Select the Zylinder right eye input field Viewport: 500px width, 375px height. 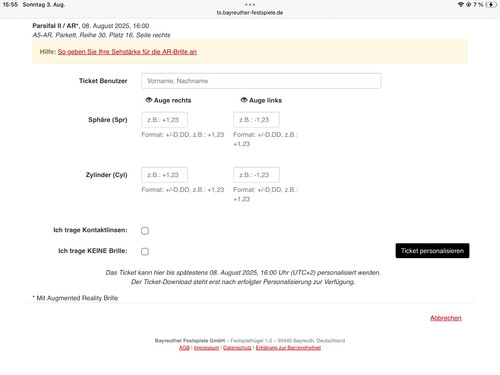tap(164, 175)
